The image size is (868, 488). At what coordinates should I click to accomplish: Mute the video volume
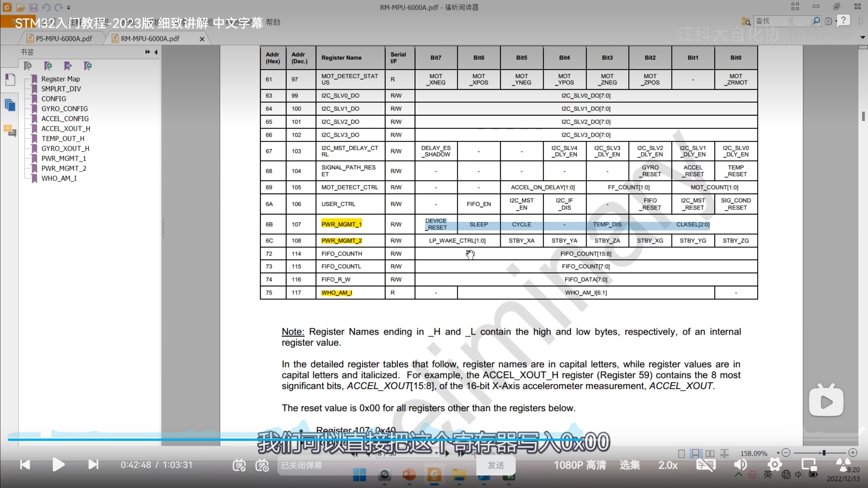(x=741, y=465)
